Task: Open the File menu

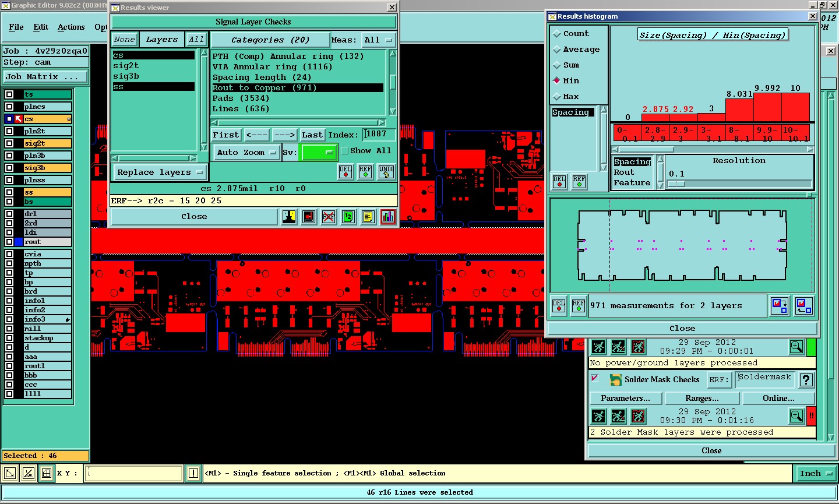Action: click(x=16, y=27)
